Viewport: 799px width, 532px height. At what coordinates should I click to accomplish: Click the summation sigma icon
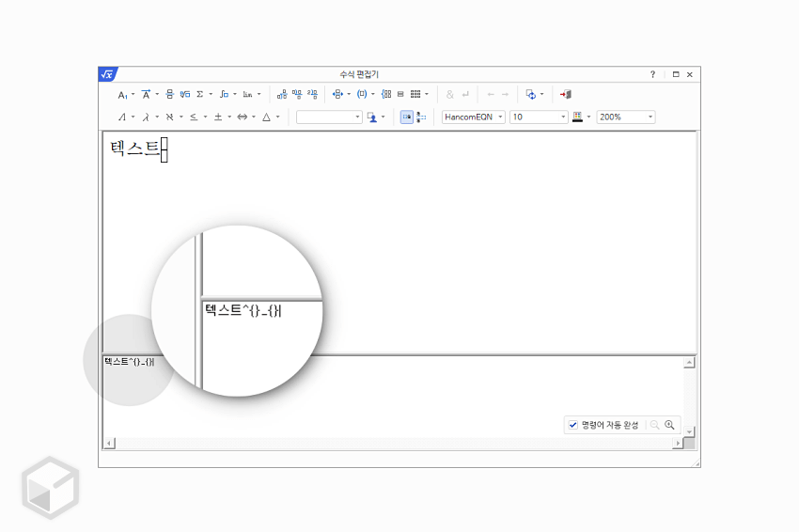[200, 94]
